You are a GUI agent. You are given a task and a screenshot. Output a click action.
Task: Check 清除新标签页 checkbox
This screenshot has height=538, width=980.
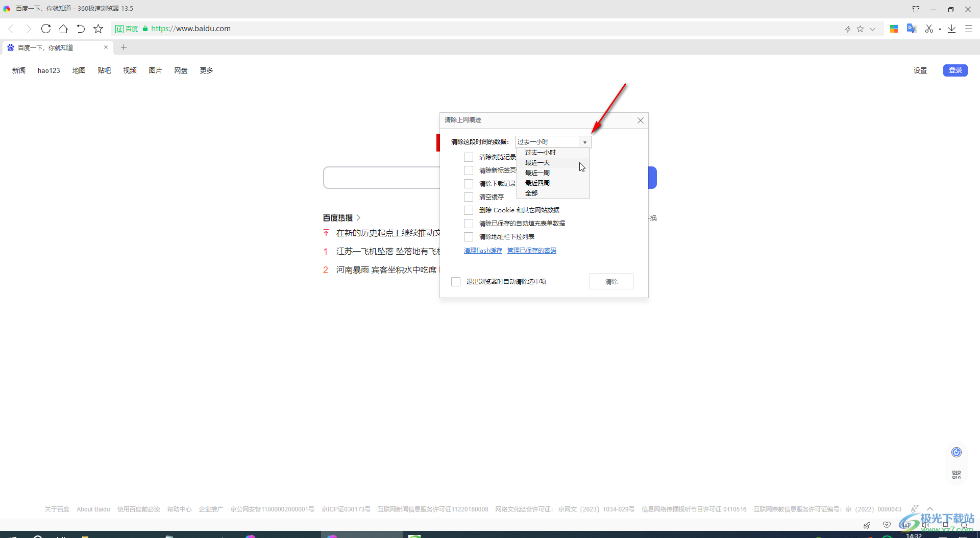[469, 170]
